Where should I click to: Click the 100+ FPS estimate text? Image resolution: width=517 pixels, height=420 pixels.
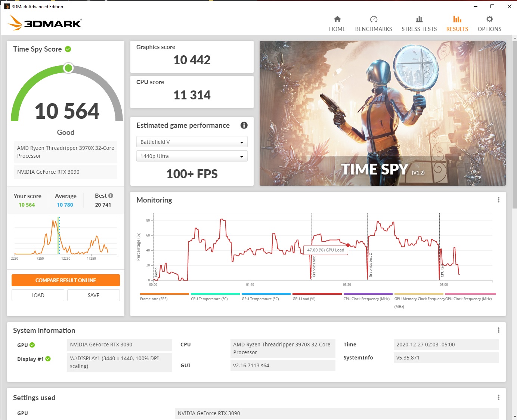192,174
